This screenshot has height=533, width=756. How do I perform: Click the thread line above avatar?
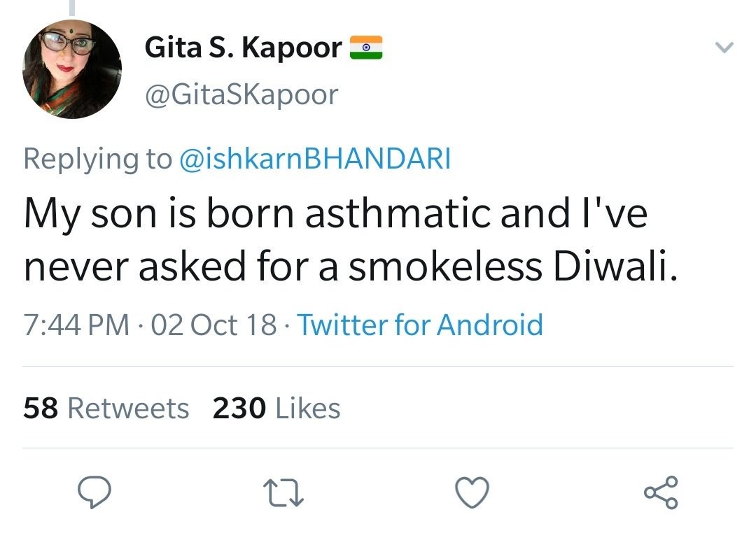[x=72, y=7]
